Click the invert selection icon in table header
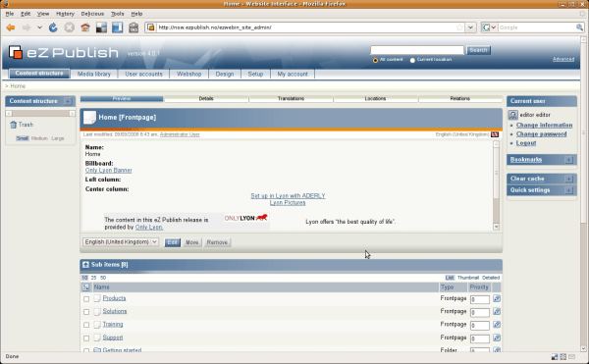Screen dimensions: 589x364 (86, 287)
